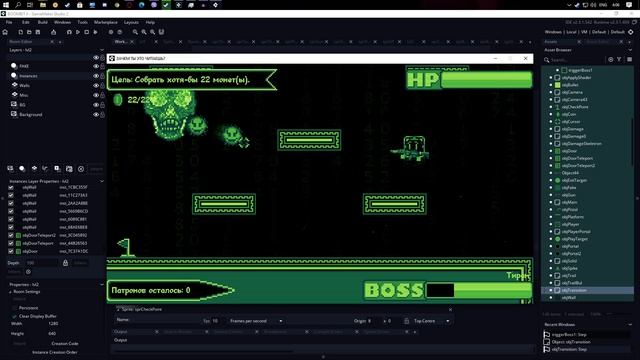The image size is (640, 360).
Task: Start debugging with the bug icon
Action: 69,32
